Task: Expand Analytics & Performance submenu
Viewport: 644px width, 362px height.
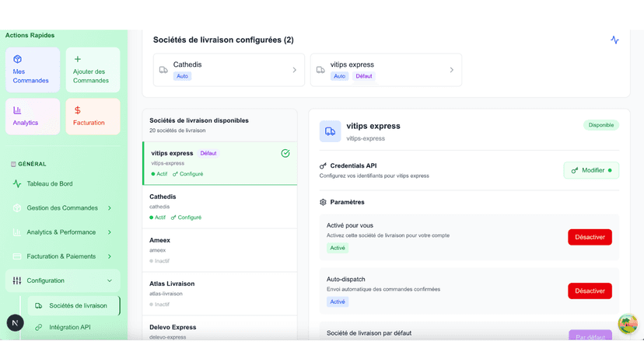Action: click(63, 232)
